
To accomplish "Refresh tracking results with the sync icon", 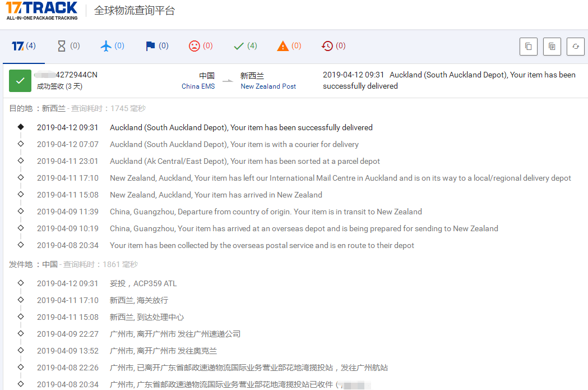I will [575, 46].
